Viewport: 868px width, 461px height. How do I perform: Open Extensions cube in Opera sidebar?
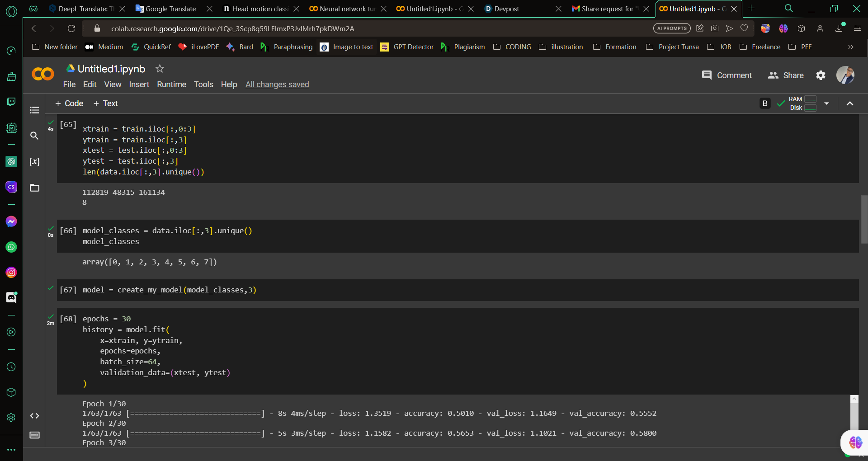point(11,392)
